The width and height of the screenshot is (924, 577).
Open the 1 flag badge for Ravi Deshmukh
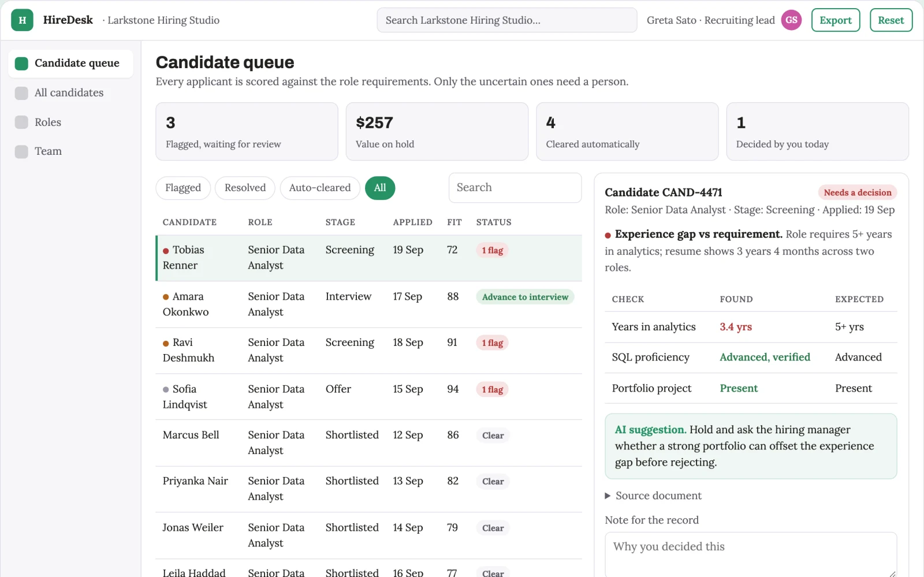(492, 343)
